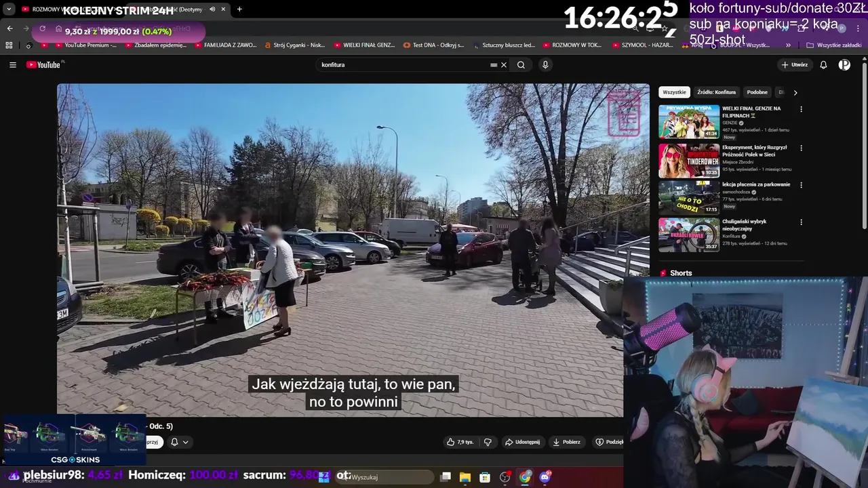
Task: Click 'Eksperyment, który Rozgryzł' video title
Action: point(755,151)
